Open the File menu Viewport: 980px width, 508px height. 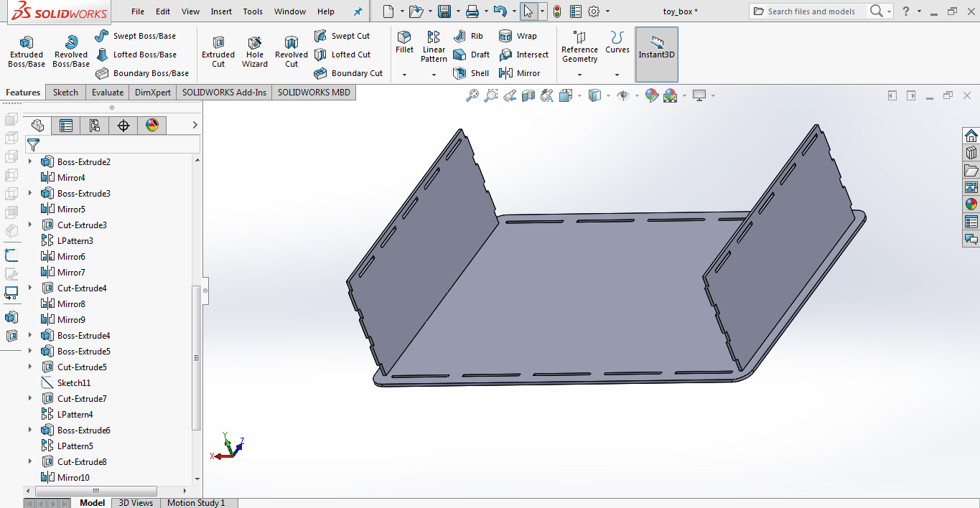click(138, 11)
